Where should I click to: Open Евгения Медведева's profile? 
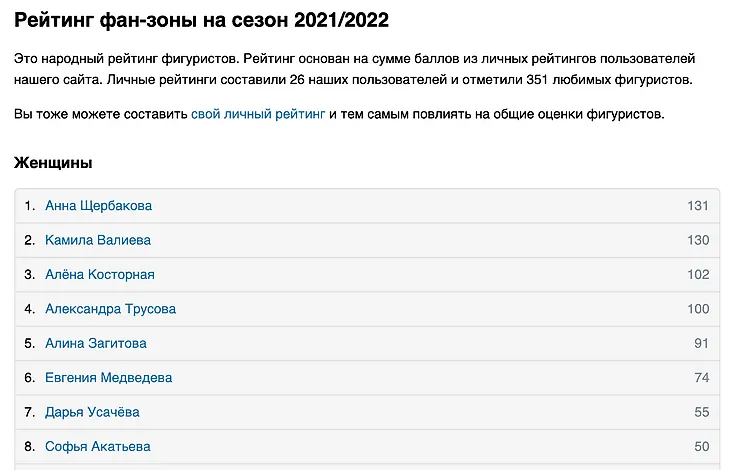pyautogui.click(x=108, y=377)
